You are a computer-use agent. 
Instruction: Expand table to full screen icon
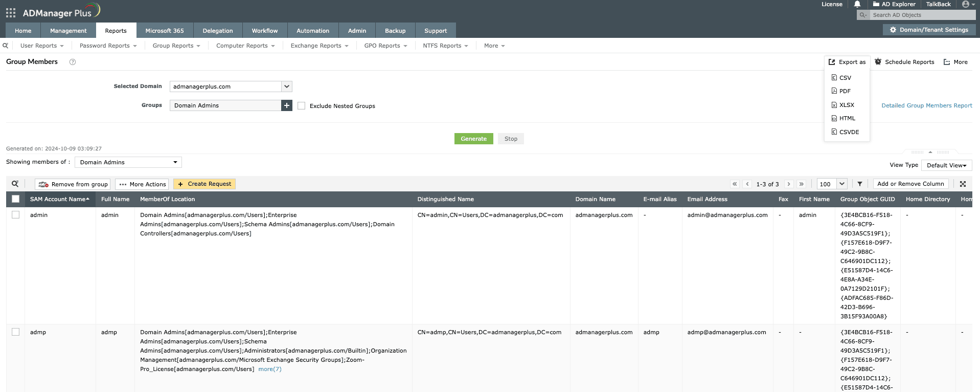[963, 184]
